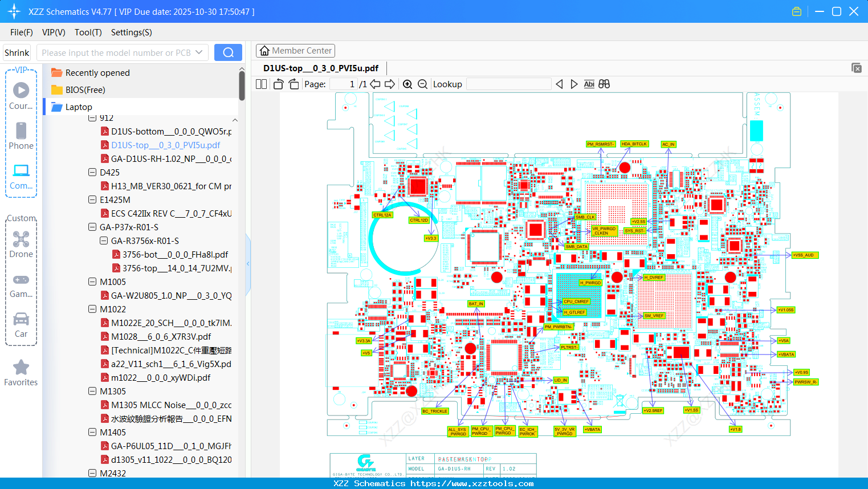Open GA-W2U805_1.0_NP file
The width and height of the screenshot is (868, 489).
[166, 295]
